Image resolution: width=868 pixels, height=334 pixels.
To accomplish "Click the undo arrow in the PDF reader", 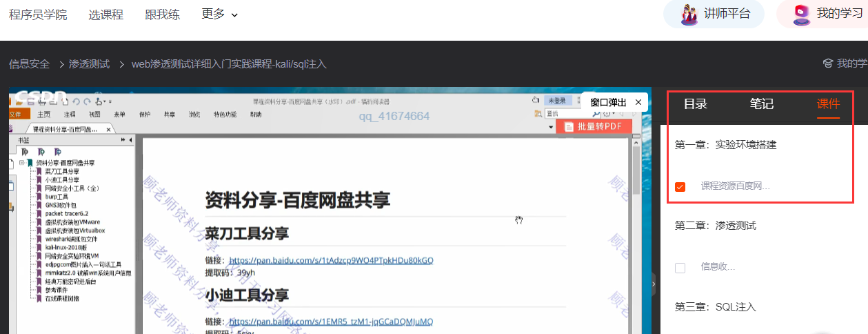I will 76,101.
